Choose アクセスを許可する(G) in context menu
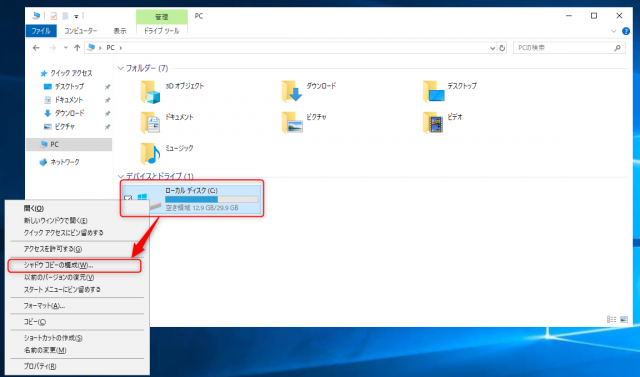Viewport: 640px width, 377px height. [x=78, y=249]
